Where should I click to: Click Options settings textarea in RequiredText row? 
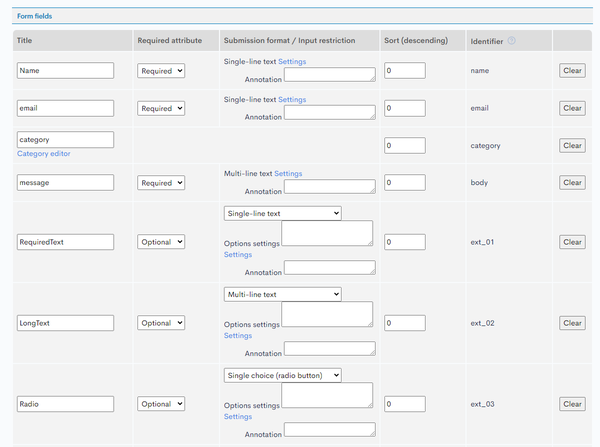coord(327,233)
